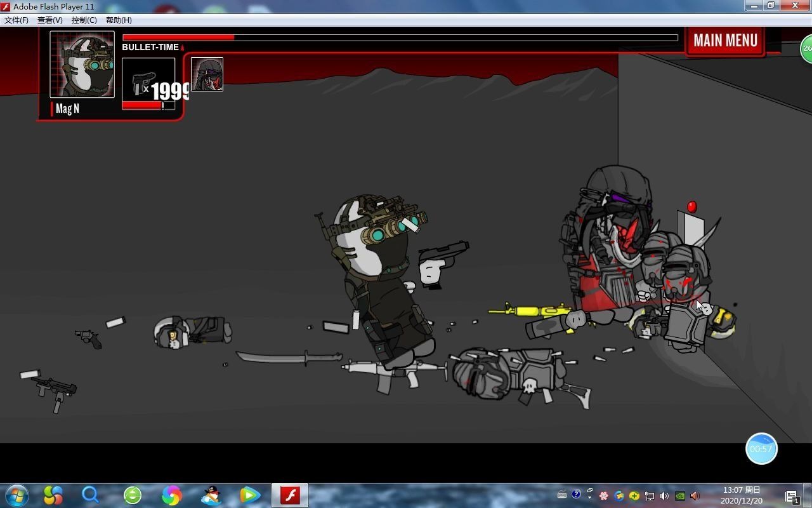Open the 13:07 clock and date
This screenshot has width=812, height=508.
pos(742,495)
